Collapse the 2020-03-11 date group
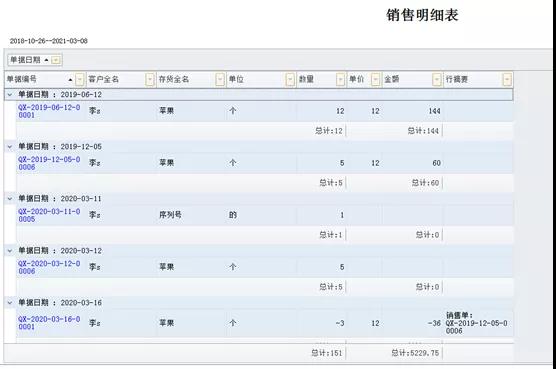 pyautogui.click(x=10, y=199)
